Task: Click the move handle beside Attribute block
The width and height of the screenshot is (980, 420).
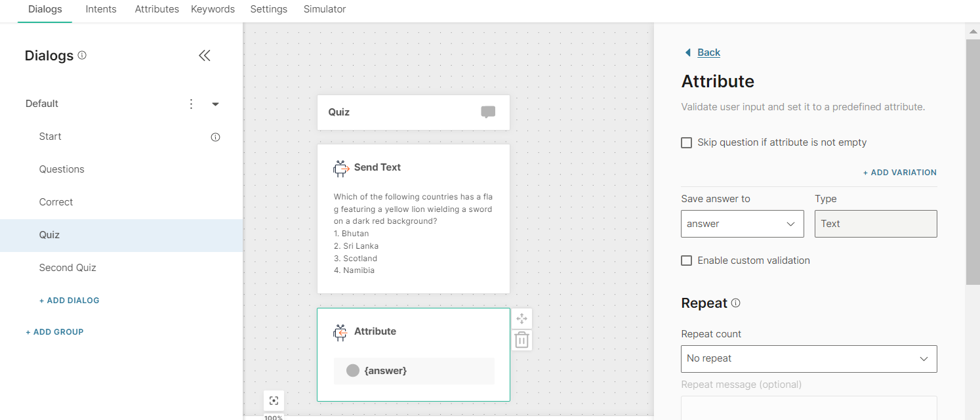Action: coord(521,319)
